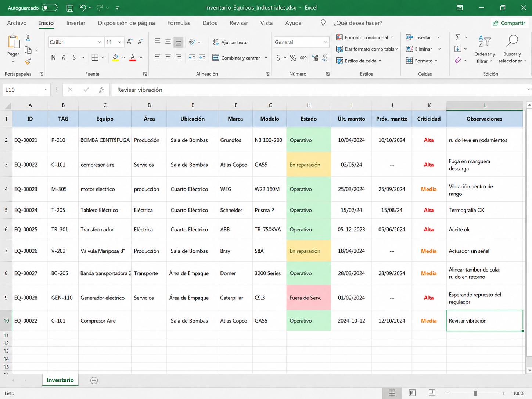Viewport: 532px width, 399px height.
Task: Open Buscar y seleccionar
Action: pyautogui.click(x=512, y=49)
